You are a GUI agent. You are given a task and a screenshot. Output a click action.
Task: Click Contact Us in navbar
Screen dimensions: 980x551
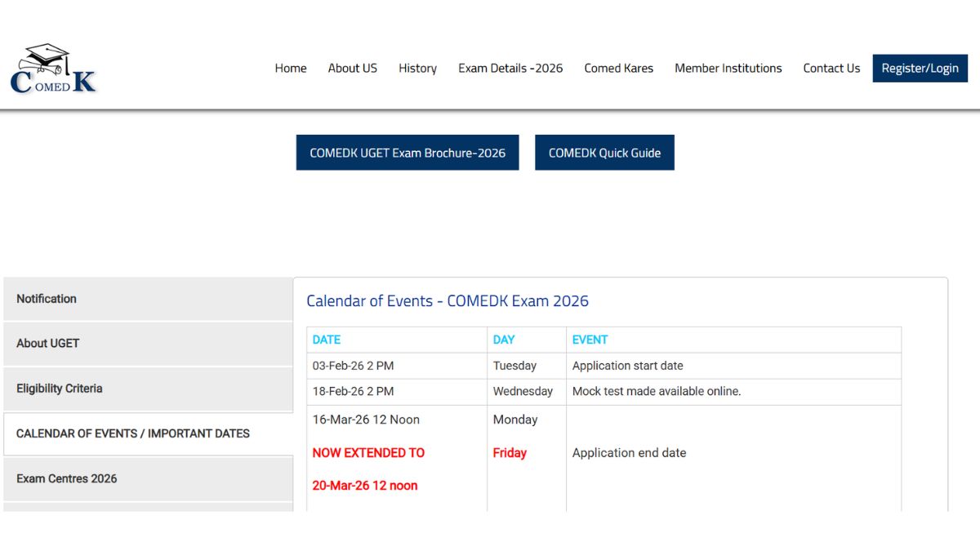831,69
